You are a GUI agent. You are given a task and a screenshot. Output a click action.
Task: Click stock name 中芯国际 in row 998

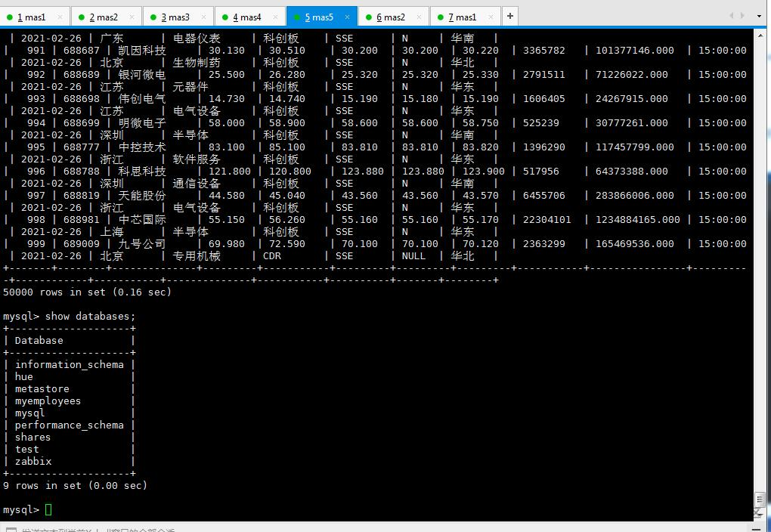click(142, 219)
